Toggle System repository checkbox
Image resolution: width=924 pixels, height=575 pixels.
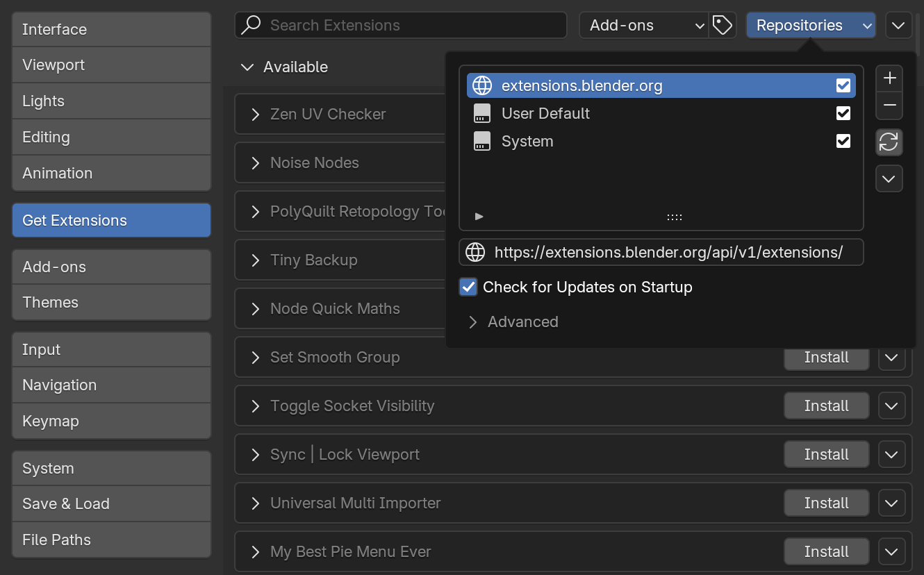[x=843, y=141]
